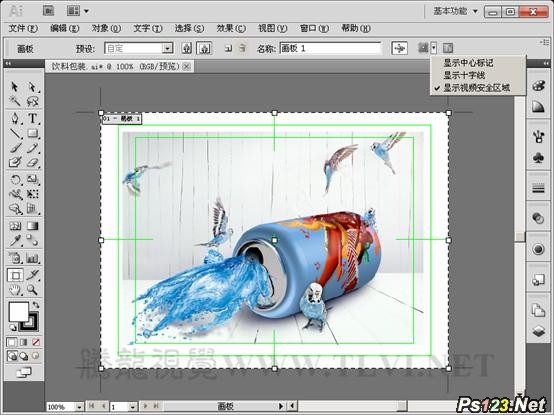Click the New Artboard button

point(228,48)
